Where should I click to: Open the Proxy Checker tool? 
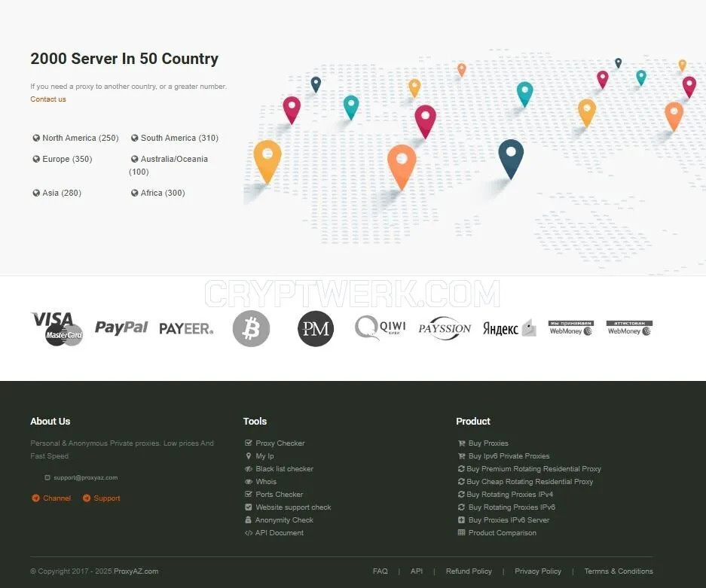pyautogui.click(x=280, y=443)
